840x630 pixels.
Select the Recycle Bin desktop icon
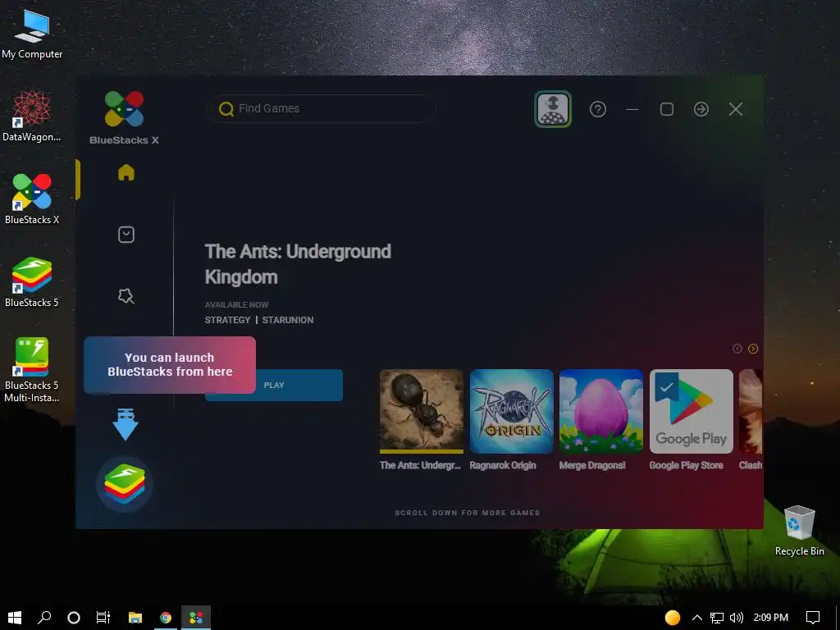click(799, 531)
